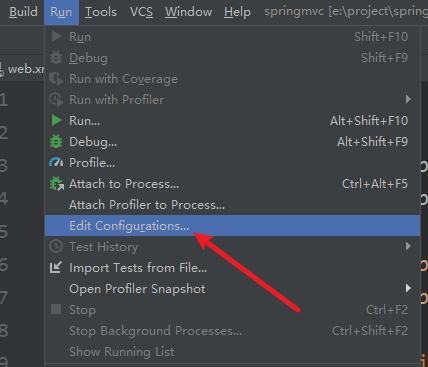Click the Run with Coverage shield icon
The width and height of the screenshot is (428, 367).
[x=56, y=79]
